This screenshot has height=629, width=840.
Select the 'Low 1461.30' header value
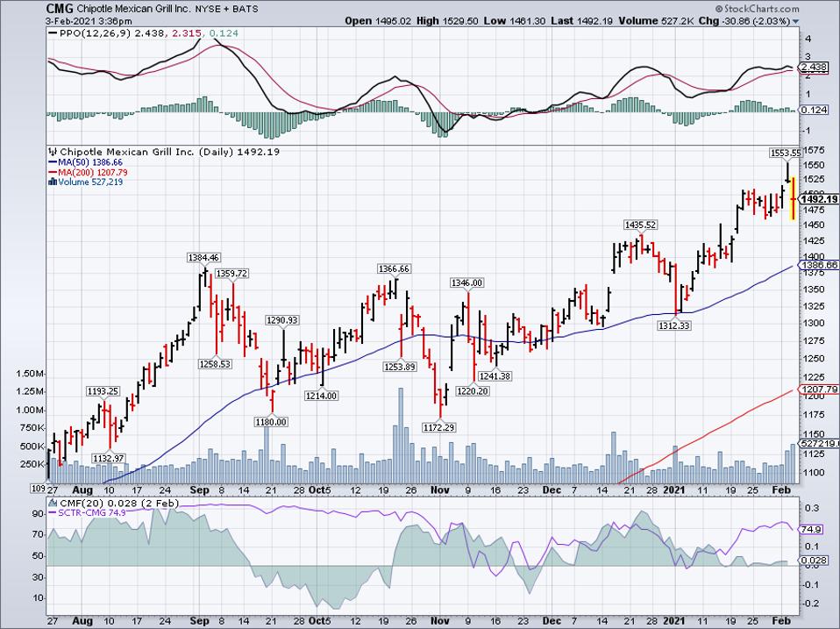click(x=515, y=21)
